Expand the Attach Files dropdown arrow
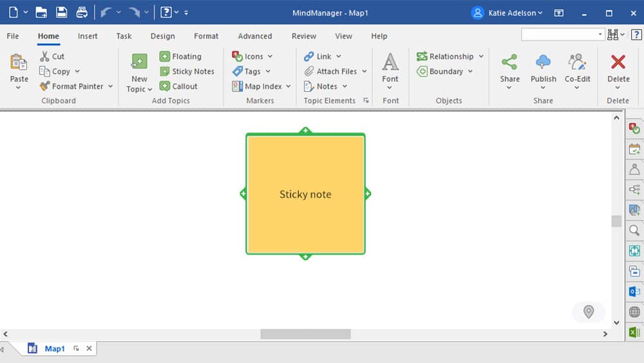This screenshot has width=644, height=363. click(365, 71)
